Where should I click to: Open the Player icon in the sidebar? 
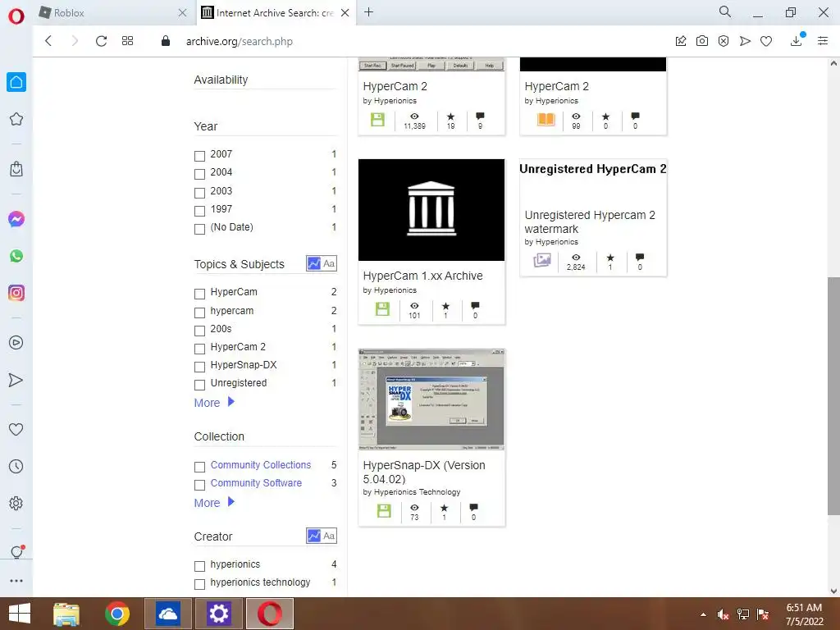[x=16, y=343]
